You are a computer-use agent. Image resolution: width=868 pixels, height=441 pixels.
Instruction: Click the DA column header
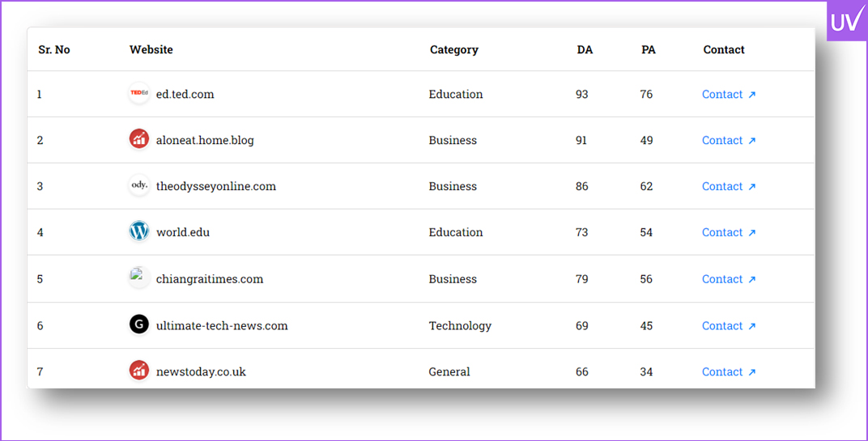(x=585, y=50)
